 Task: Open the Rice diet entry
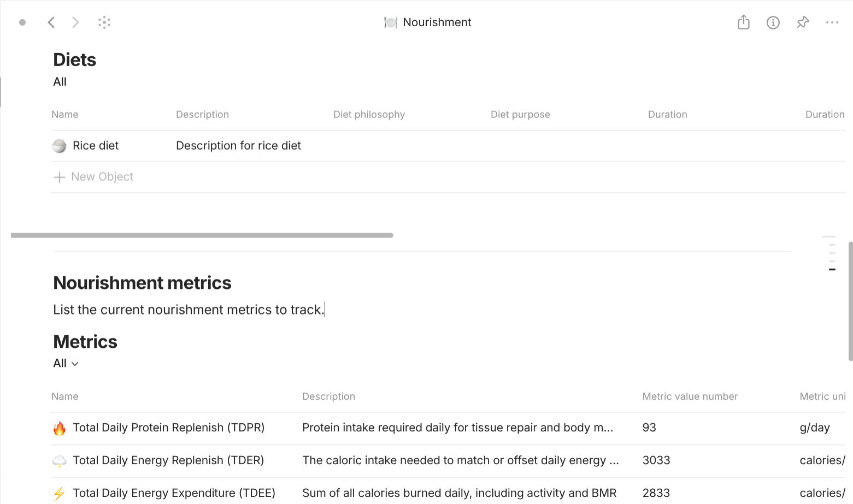(x=96, y=145)
